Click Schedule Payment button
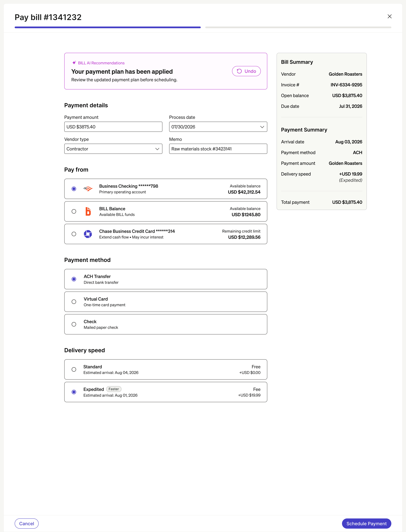 (366, 524)
